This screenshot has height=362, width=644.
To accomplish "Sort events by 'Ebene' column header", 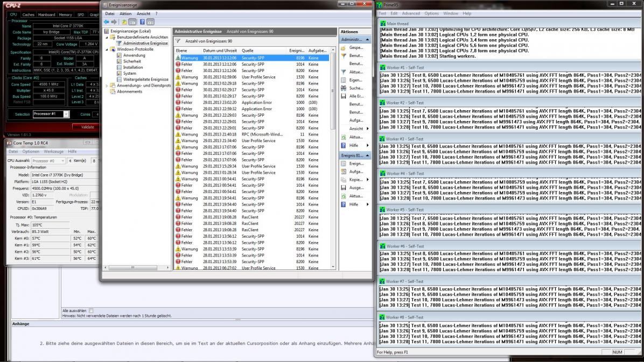I will click(187, 51).
